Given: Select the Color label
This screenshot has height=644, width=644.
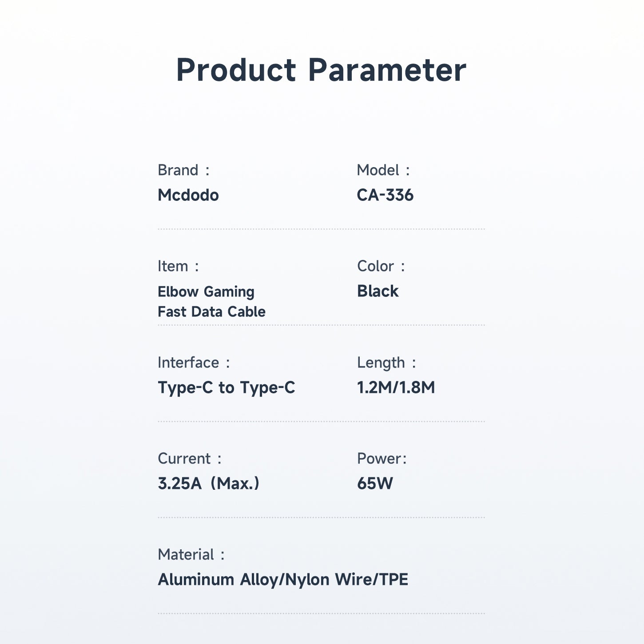Looking at the screenshot, I should click(x=381, y=266).
